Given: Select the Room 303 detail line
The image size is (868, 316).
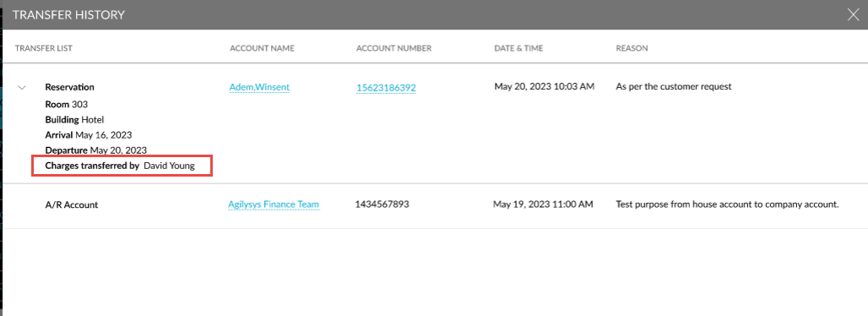Looking at the screenshot, I should [x=67, y=104].
